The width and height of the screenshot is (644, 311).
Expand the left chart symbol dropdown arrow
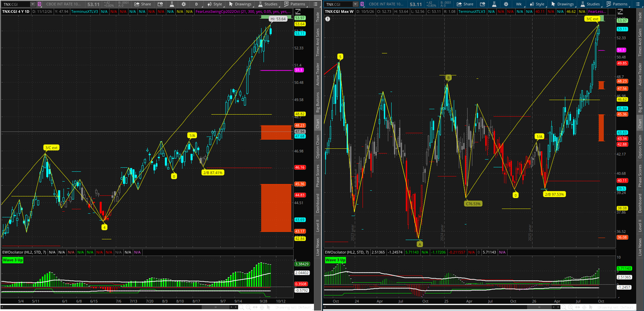click(x=32, y=4)
